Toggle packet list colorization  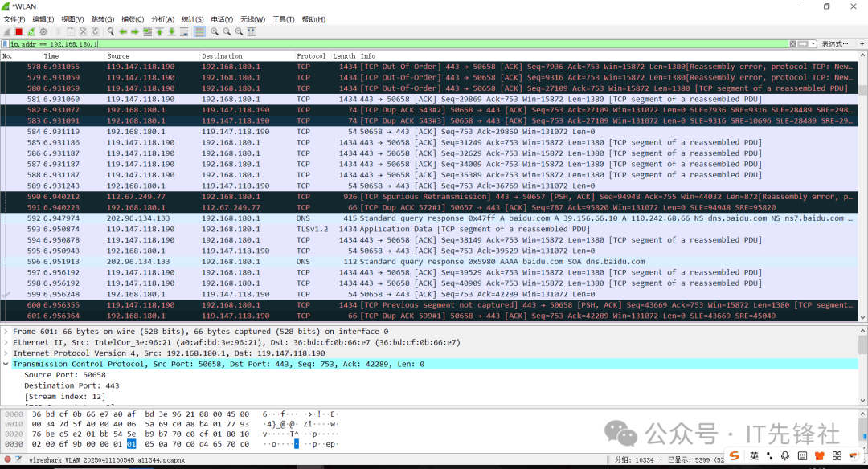coord(199,31)
